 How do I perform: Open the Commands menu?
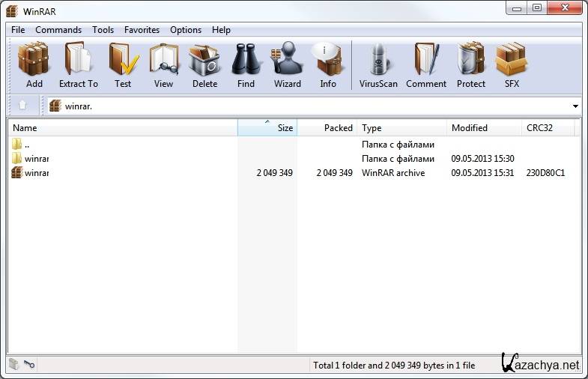coord(58,30)
